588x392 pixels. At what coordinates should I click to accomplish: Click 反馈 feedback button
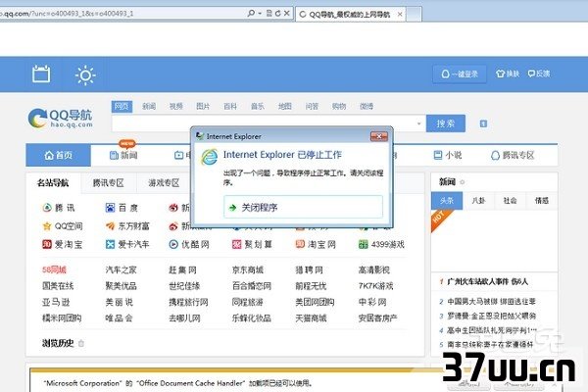click(x=539, y=73)
